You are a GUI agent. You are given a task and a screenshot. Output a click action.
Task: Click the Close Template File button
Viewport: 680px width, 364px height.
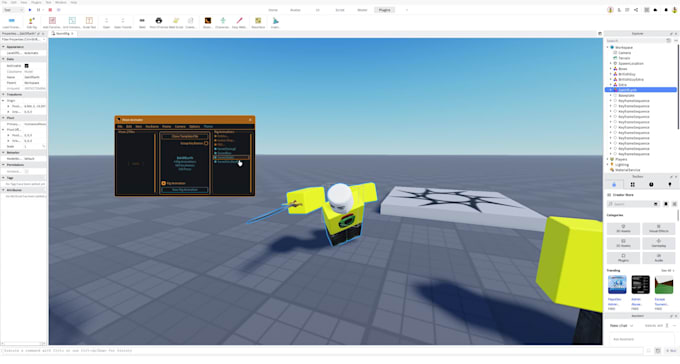[185, 136]
